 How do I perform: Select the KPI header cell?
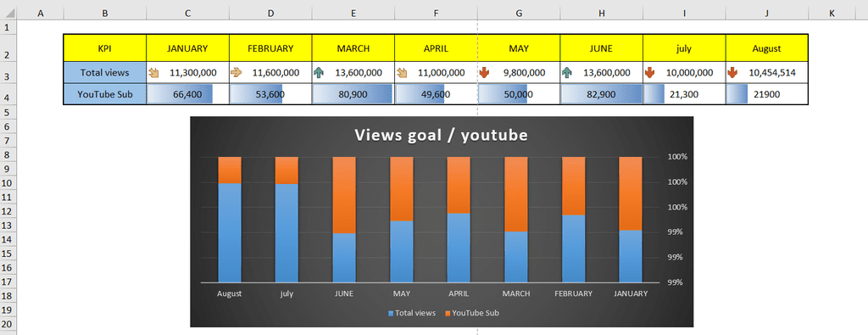(x=104, y=48)
